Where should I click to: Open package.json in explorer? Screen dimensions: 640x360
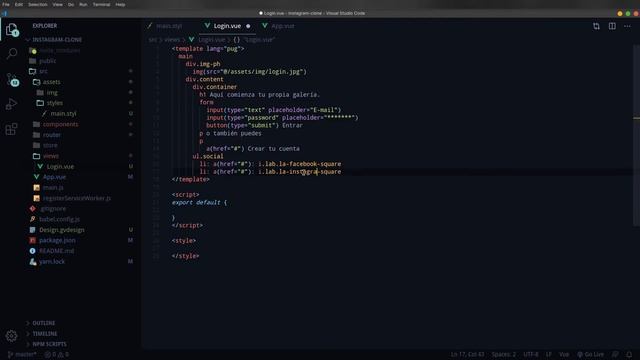57,240
